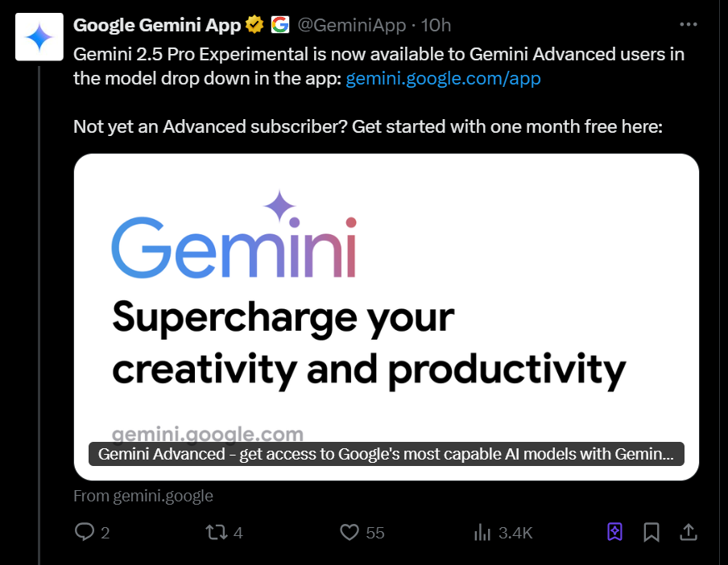Open post analytics via the bar chart icon
Image resolution: width=728 pixels, height=565 pixels.
click(x=482, y=532)
